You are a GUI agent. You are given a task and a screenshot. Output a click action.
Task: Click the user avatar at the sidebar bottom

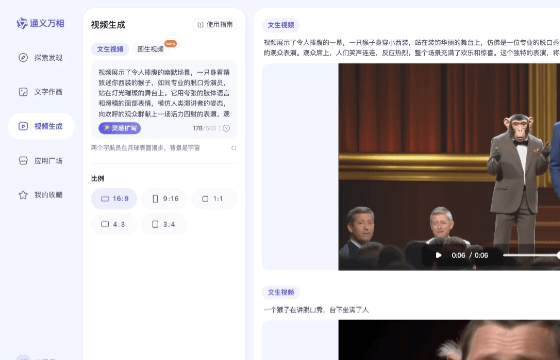23,357
